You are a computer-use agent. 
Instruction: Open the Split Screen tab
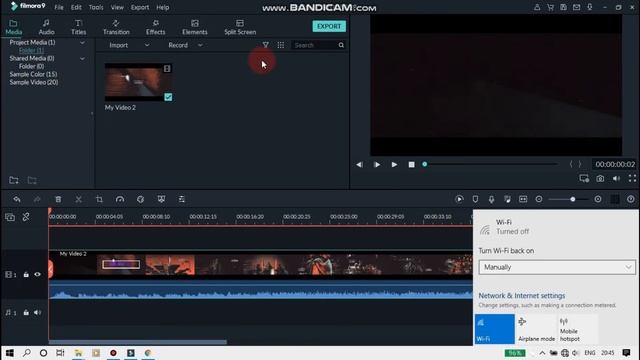(240, 27)
